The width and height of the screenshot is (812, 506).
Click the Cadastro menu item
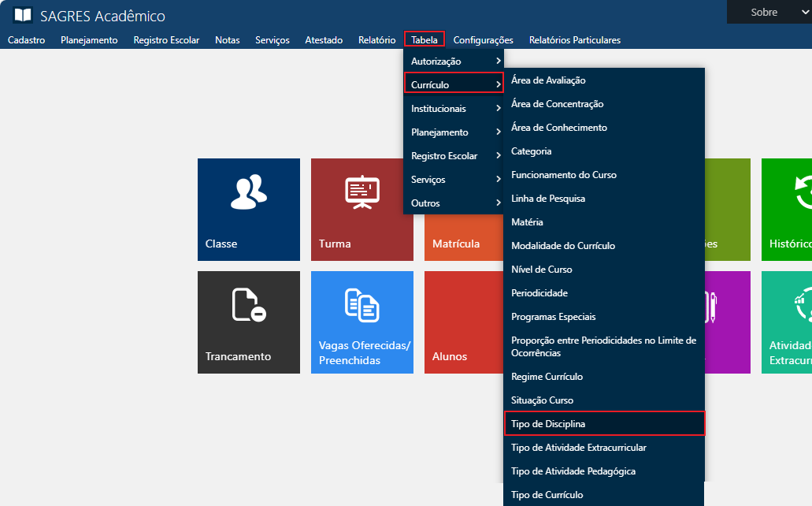(x=26, y=40)
